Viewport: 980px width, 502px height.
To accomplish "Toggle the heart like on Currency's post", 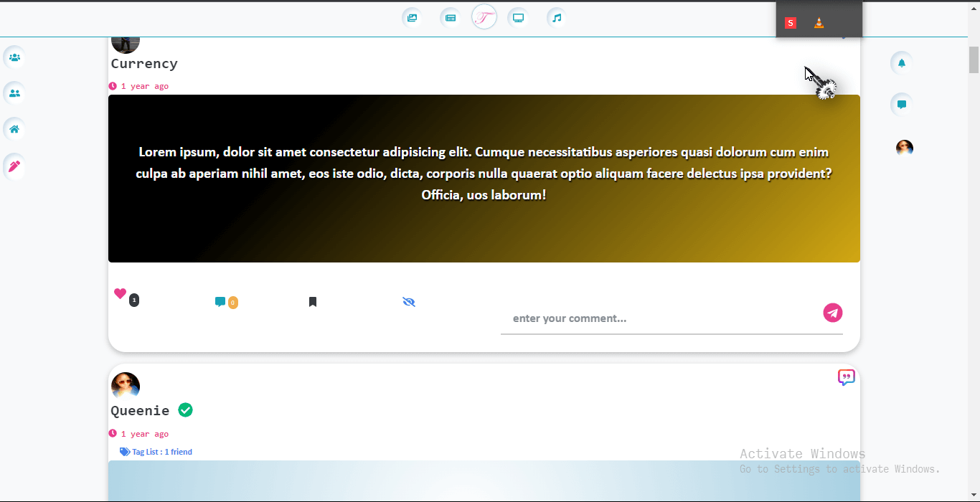I will pyautogui.click(x=120, y=293).
